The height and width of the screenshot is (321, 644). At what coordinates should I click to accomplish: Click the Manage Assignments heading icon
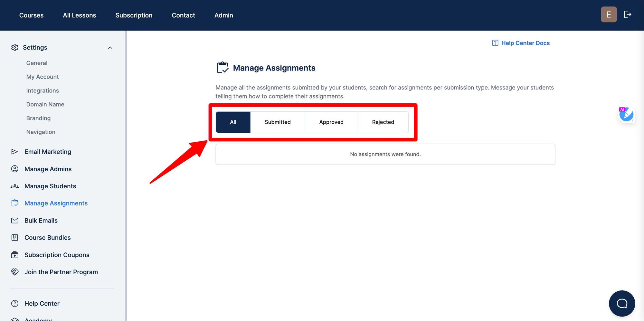[x=223, y=68]
